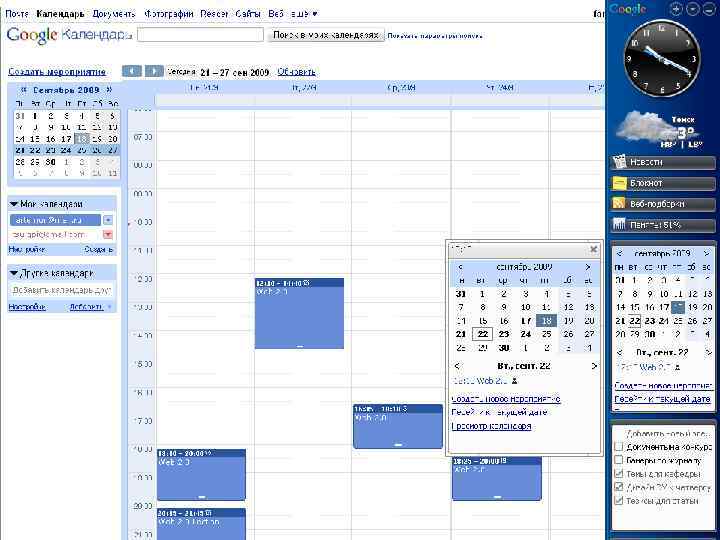The width and height of the screenshot is (720, 540).
Task: Open the 'ещё' dropdown in top navigation
Action: (x=304, y=14)
